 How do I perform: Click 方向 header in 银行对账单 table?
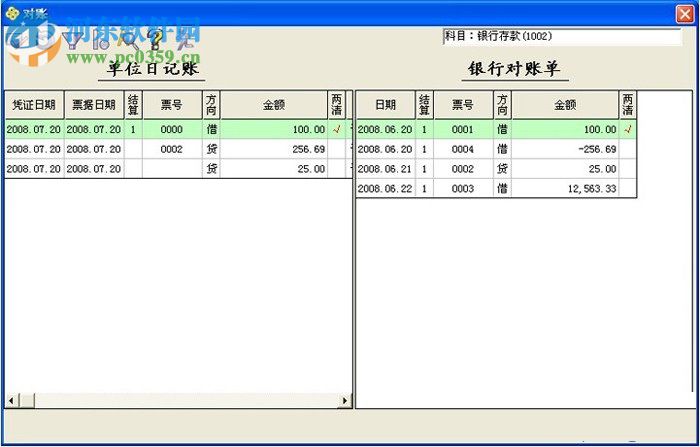(502, 105)
